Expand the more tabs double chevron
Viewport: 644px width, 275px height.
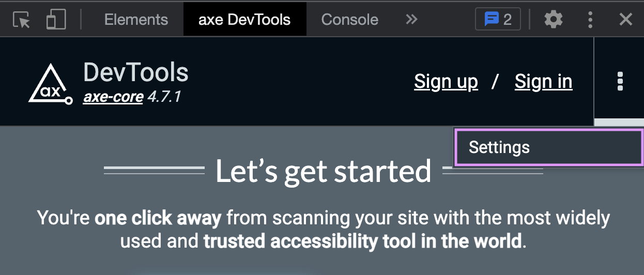[x=411, y=20]
